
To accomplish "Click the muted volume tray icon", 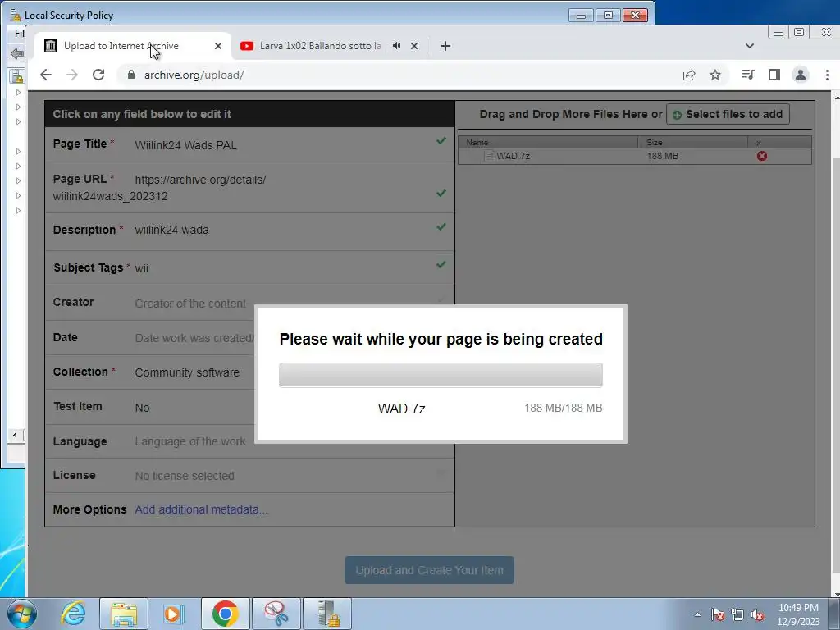I will click(x=757, y=614).
